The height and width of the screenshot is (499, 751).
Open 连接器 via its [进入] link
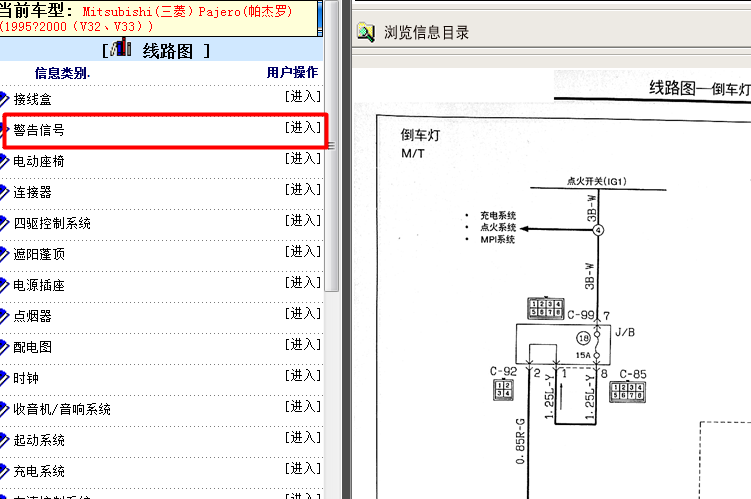303,190
